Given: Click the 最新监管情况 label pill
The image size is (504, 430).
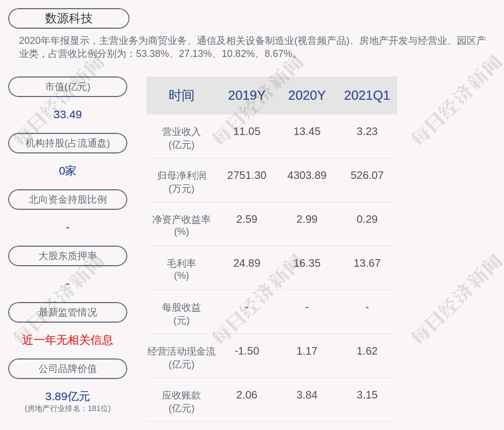Looking at the screenshot, I should 68,312.
